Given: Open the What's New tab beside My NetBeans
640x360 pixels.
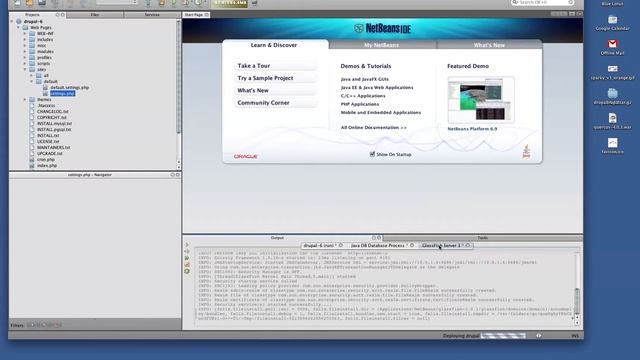Looking at the screenshot, I should coord(489,45).
